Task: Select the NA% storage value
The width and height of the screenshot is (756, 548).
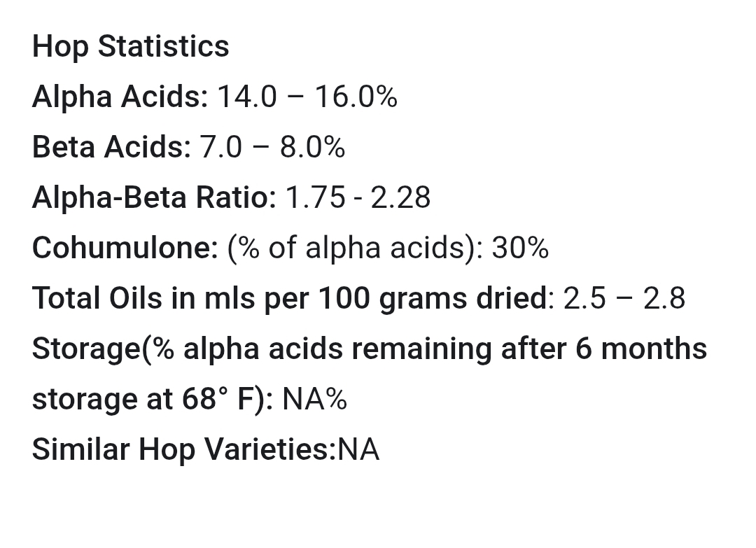Action: (x=314, y=400)
